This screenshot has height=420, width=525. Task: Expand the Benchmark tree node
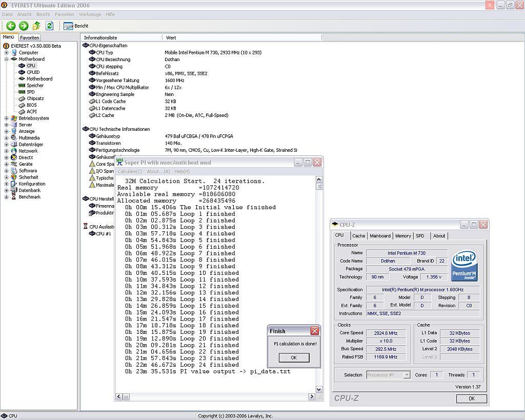pos(6,197)
